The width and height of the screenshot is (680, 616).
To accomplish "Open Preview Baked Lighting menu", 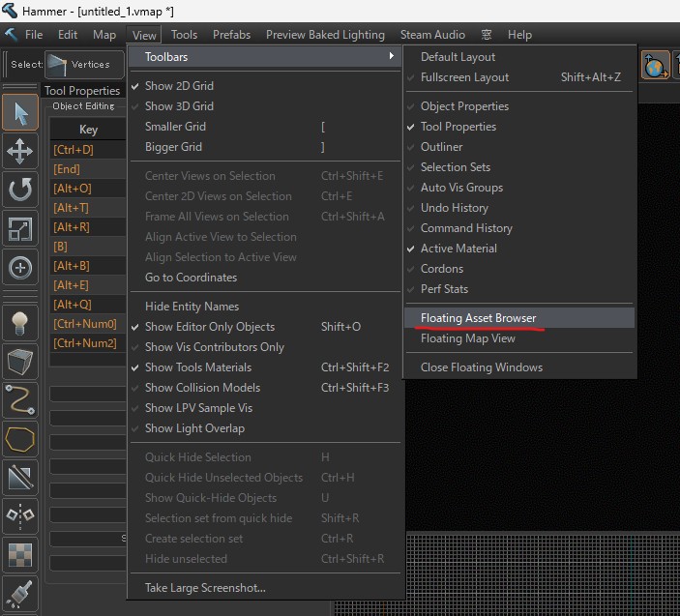I will pos(325,35).
